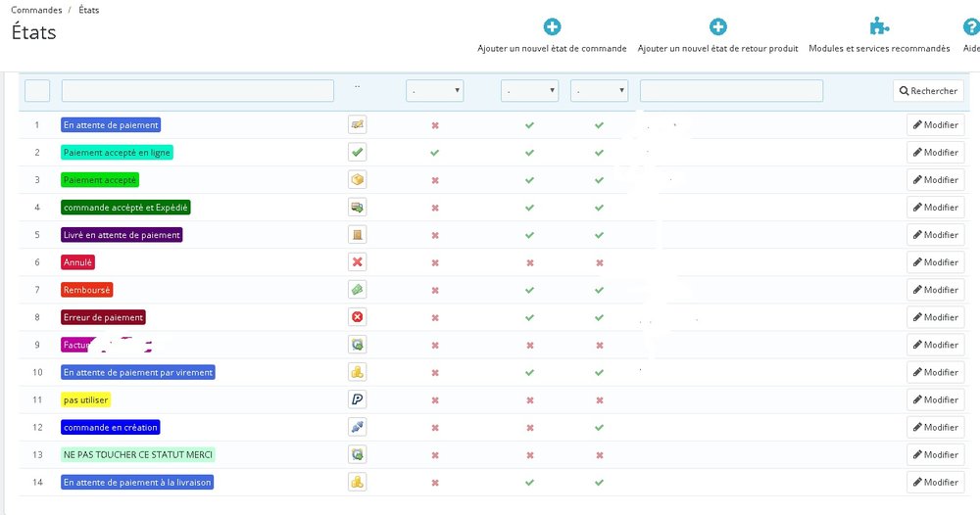Screen dimensions: 980x515
Task: Click red error icon of Erreur de paiement
Action: tap(357, 317)
